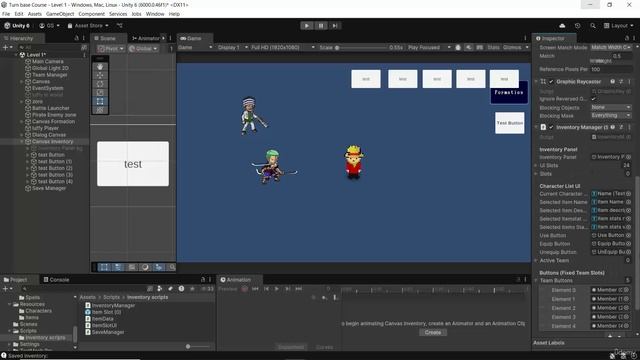
Task: Collapse the Canvas Inventory hierarchy item
Action: (x=22, y=142)
